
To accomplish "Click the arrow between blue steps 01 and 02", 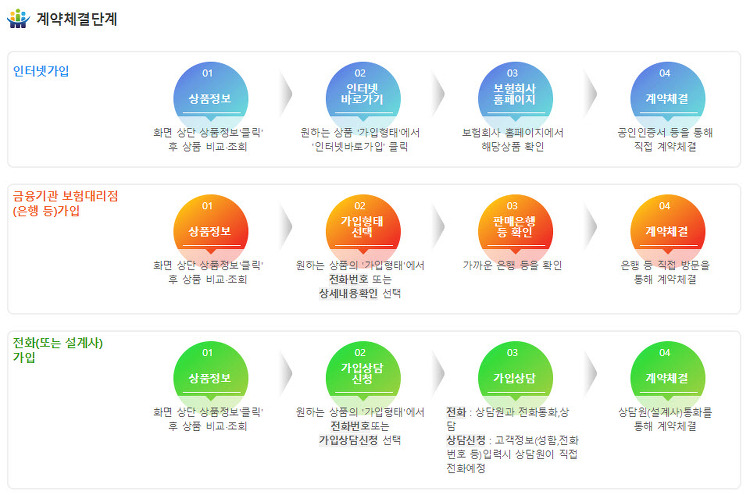I will (286, 95).
